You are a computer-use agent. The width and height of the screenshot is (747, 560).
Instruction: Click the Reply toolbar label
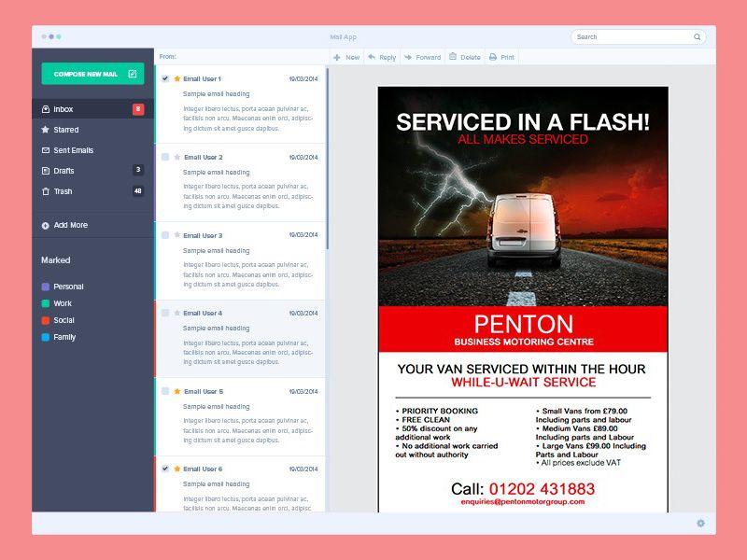[388, 57]
